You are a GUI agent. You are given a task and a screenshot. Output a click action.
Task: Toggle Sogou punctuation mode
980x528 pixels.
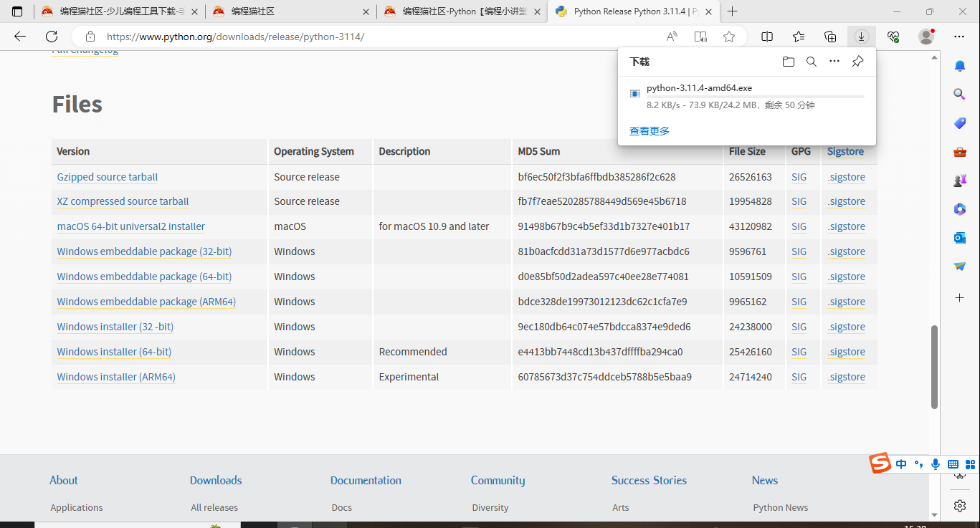919,464
